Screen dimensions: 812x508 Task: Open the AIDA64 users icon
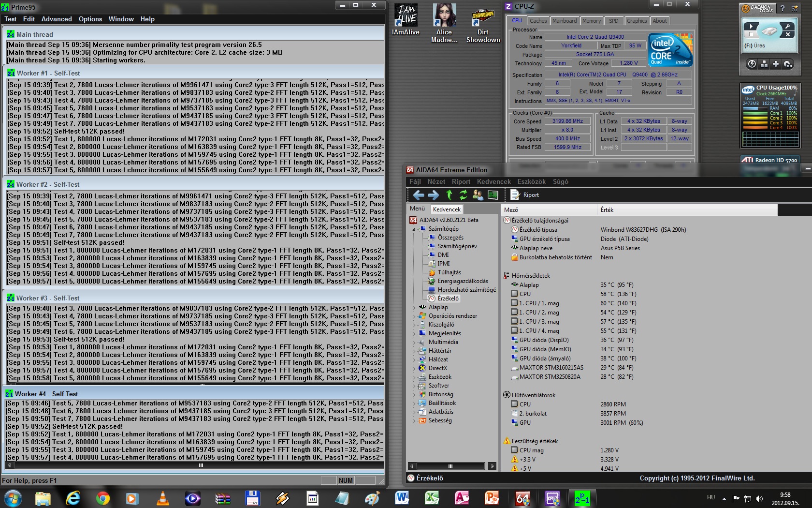pos(478,195)
